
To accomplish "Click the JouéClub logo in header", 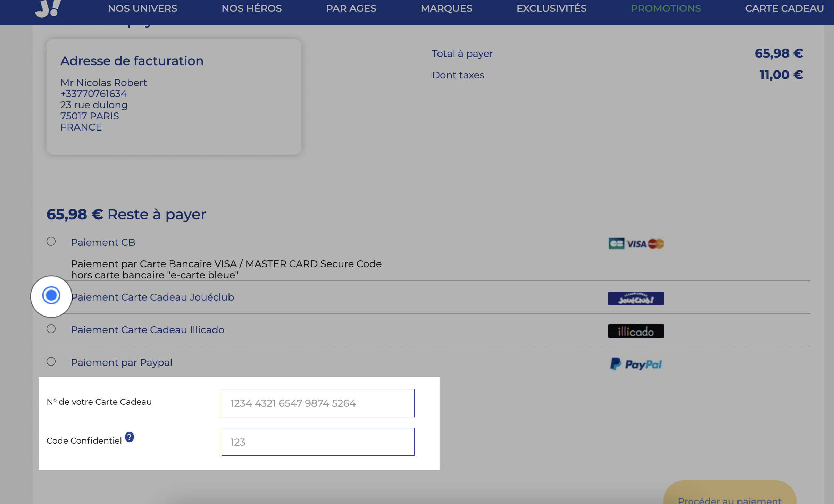I will (x=48, y=8).
